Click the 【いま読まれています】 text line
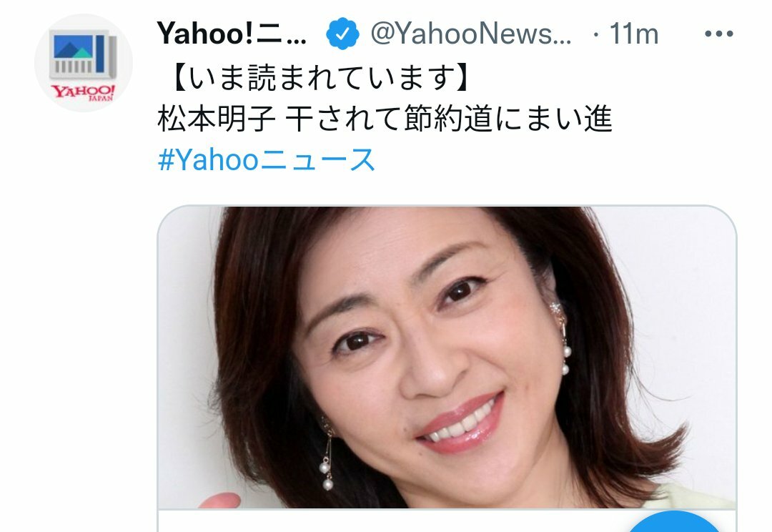The width and height of the screenshot is (772, 532). coord(321,79)
